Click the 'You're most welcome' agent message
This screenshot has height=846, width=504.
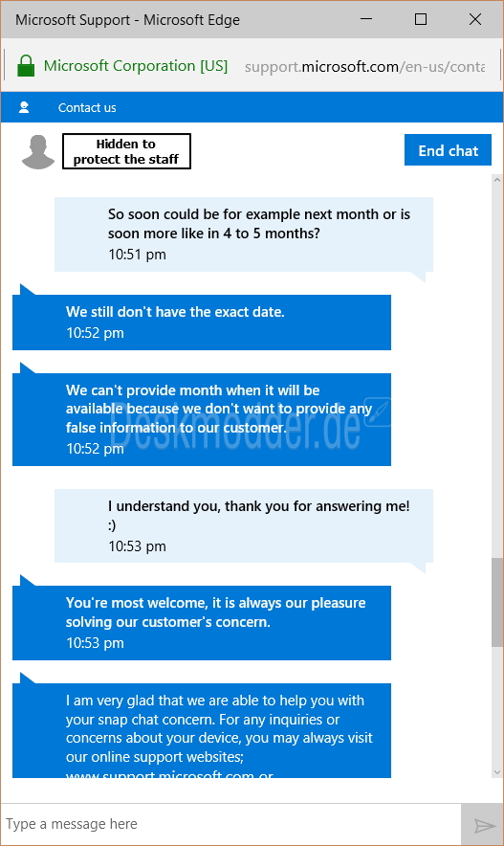[x=202, y=623]
